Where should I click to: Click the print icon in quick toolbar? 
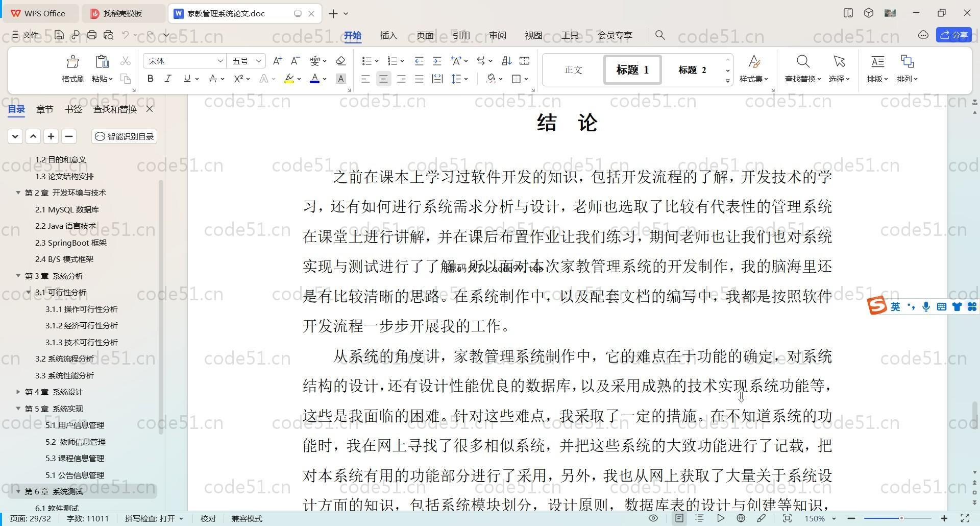point(92,35)
